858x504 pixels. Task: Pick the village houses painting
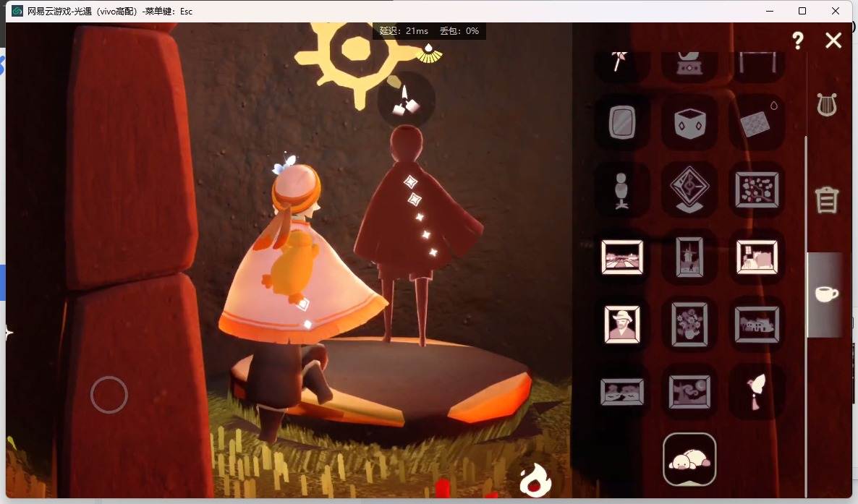(757, 325)
